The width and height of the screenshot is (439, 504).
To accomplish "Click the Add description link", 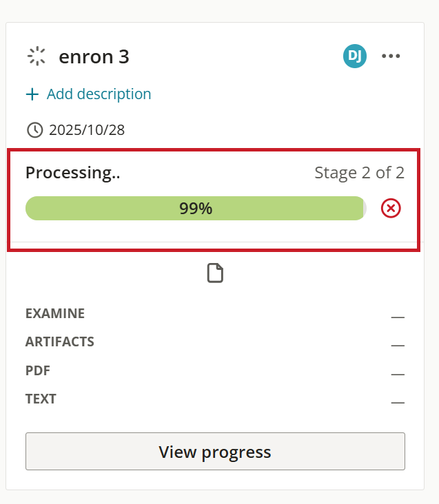I will coord(99,94).
